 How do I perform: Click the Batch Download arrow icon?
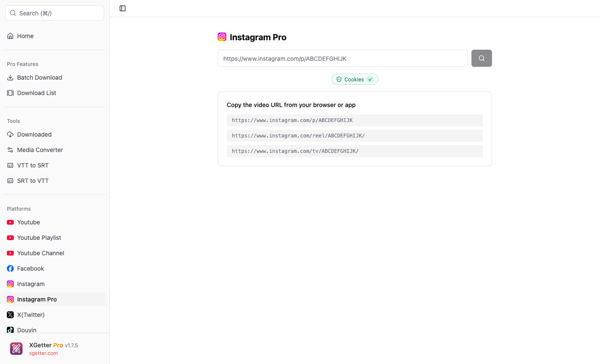[x=10, y=78]
